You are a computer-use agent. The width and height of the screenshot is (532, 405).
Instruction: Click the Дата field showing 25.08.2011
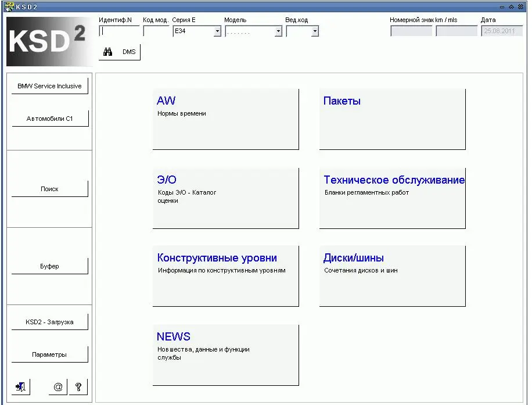(502, 31)
